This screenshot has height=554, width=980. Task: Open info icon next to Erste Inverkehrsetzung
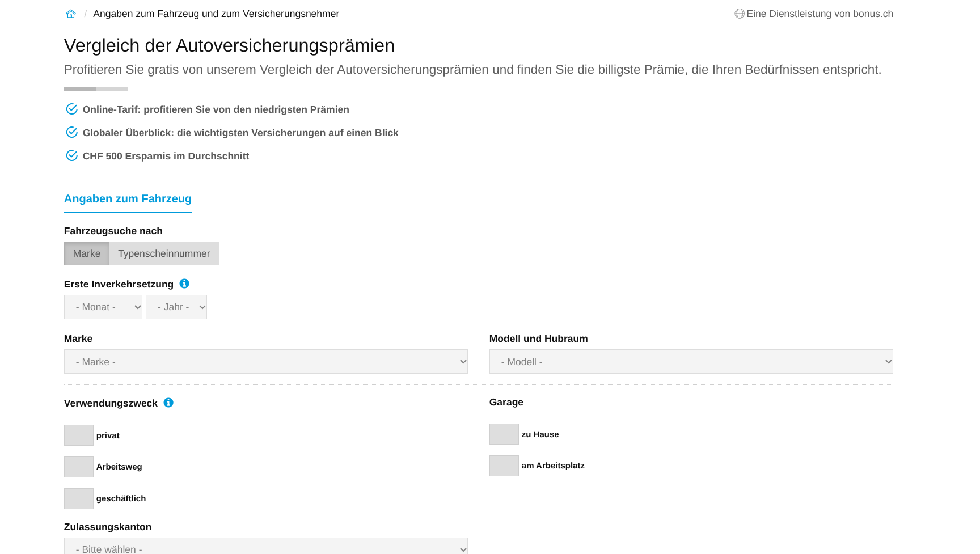pyautogui.click(x=184, y=284)
